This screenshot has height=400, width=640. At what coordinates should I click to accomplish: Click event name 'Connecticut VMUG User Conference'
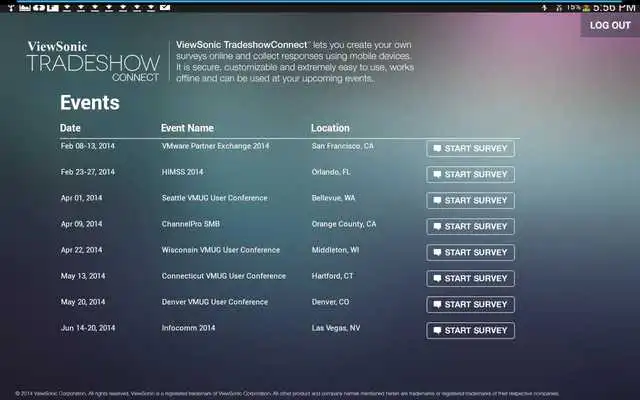point(224,276)
